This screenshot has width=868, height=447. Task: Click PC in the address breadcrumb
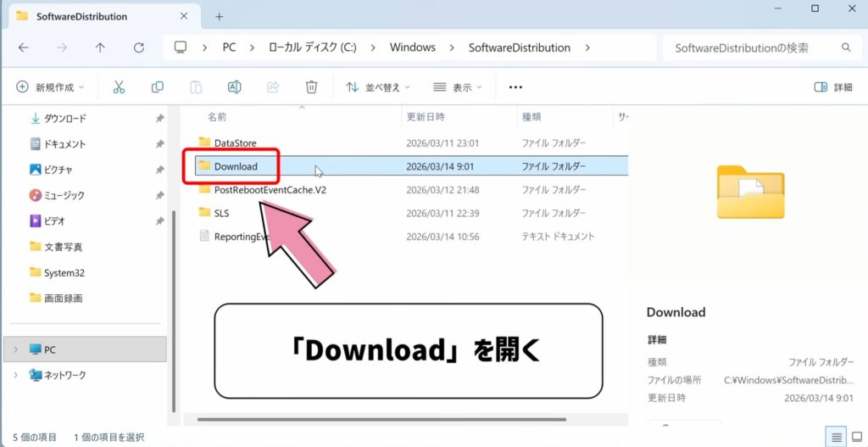point(229,47)
